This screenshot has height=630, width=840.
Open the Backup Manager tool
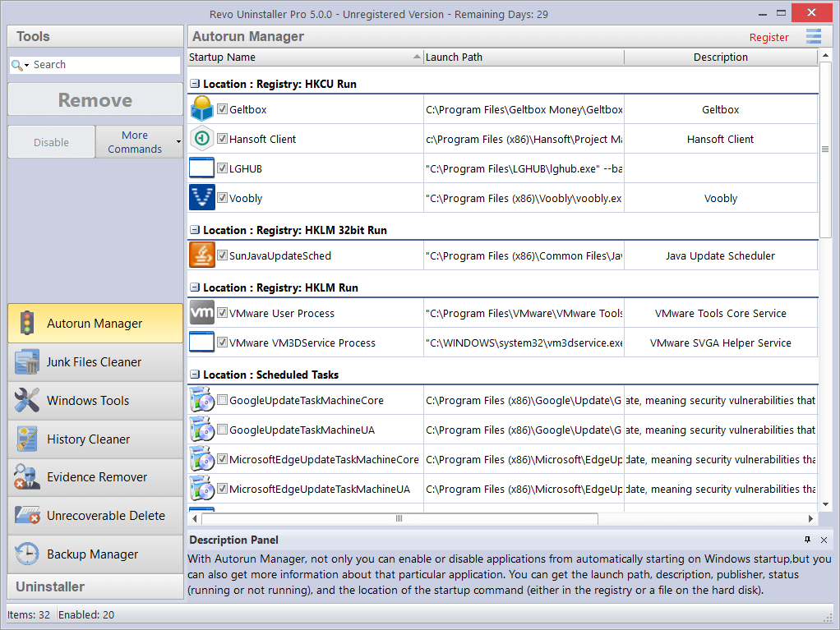pyautogui.click(x=95, y=554)
